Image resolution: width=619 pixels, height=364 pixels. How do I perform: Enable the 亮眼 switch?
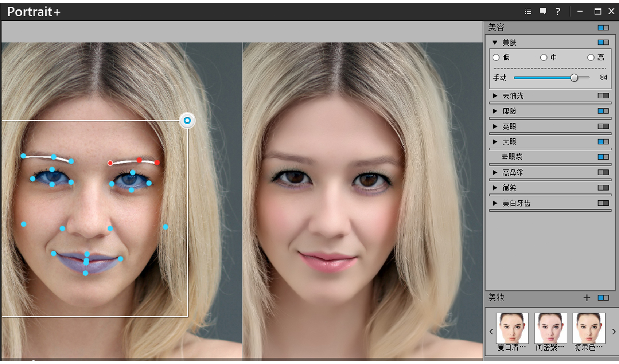tap(603, 126)
